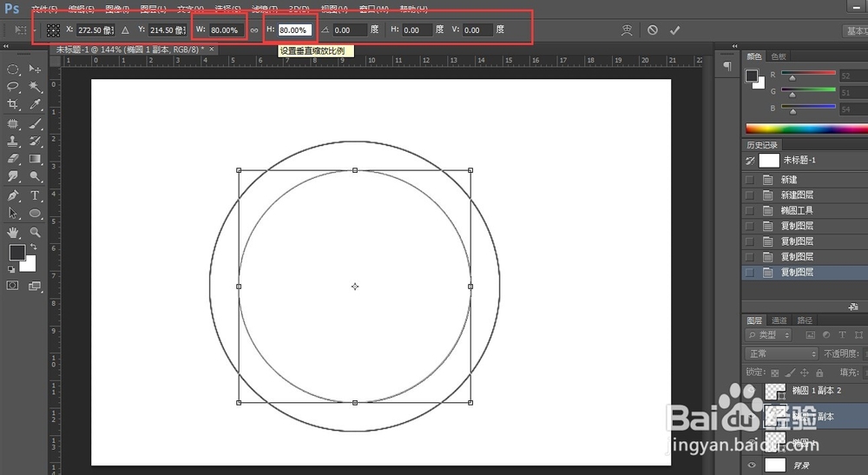Reset to default foreground and background colors
868x475 pixels.
coord(11,269)
